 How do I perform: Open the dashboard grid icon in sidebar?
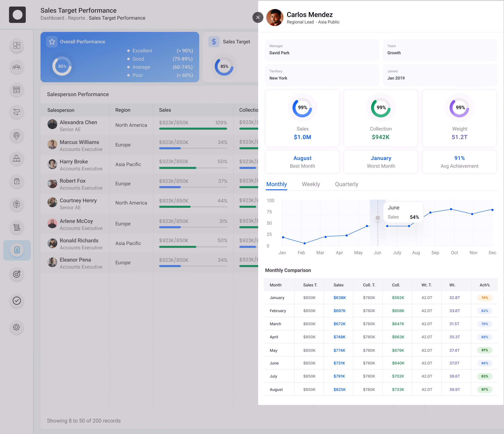(17, 45)
